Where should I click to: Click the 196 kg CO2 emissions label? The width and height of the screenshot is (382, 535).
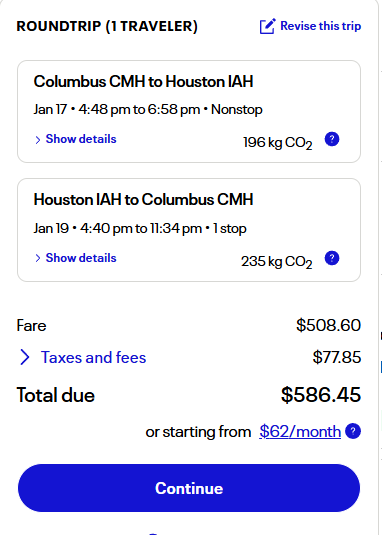point(278,143)
